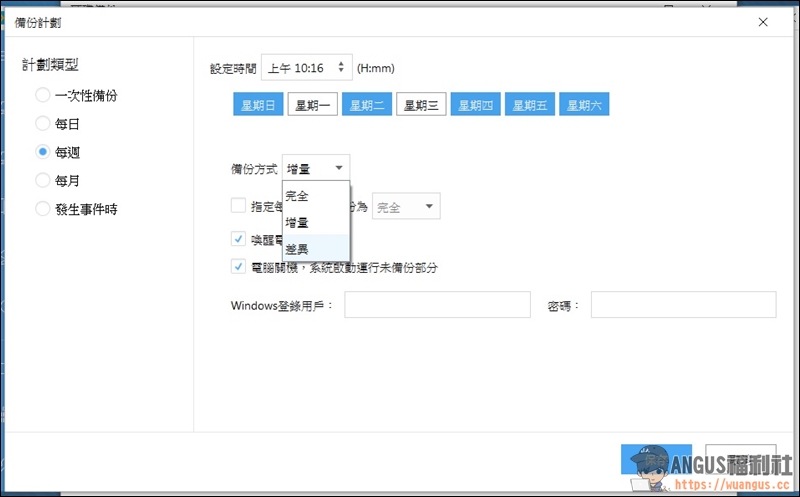Viewport: 800px width, 497px height.
Task: Click the time stepper arrows
Action: pos(341,68)
